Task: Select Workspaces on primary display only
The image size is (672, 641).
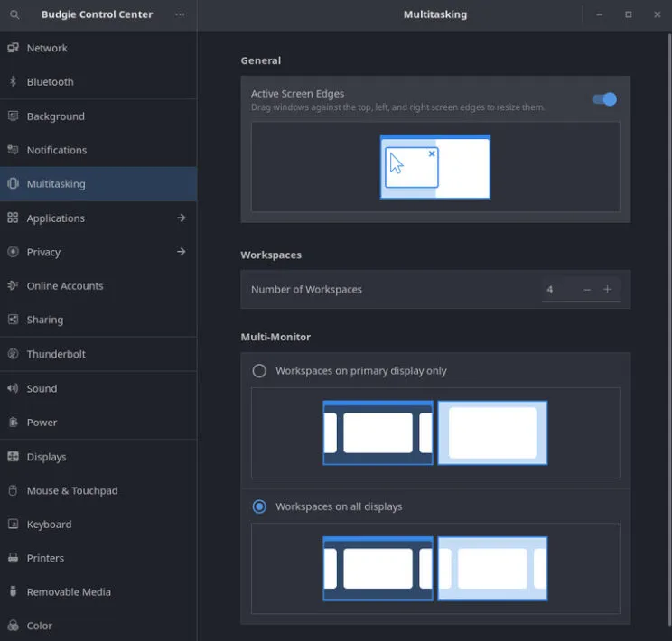Action: point(259,371)
